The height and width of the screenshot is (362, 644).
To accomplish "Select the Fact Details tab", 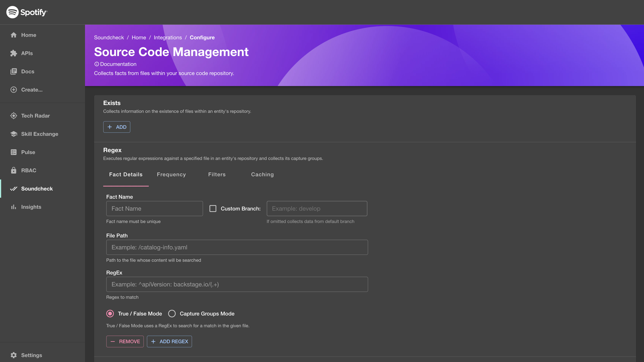I will click(x=126, y=175).
